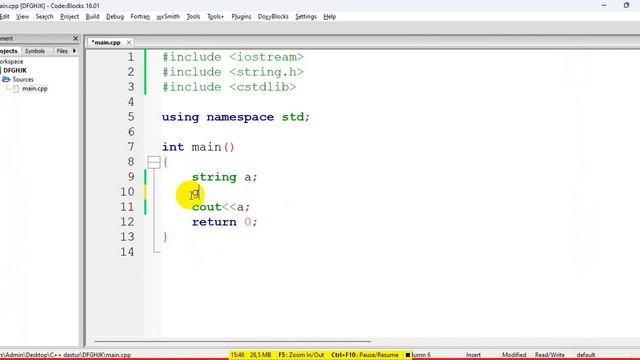Screen dimensions: 640x360
Task: Open the wxSmith menu
Action: (168, 17)
